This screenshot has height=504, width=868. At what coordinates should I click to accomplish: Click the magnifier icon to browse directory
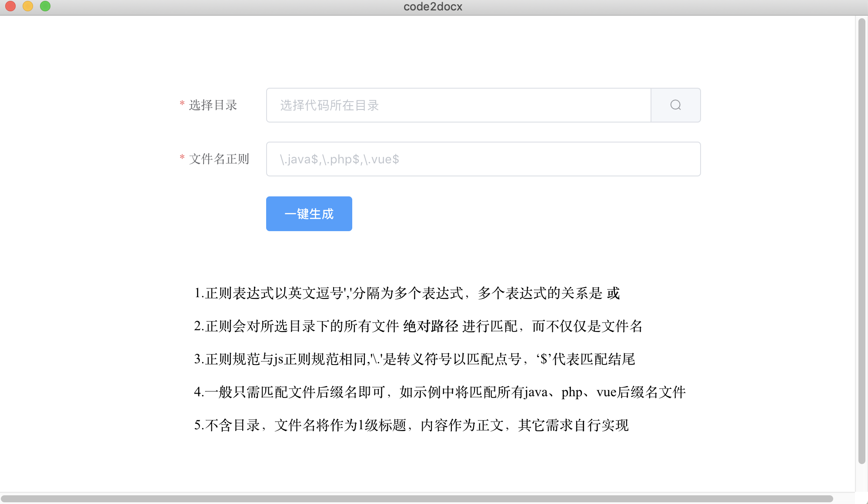pyautogui.click(x=675, y=105)
